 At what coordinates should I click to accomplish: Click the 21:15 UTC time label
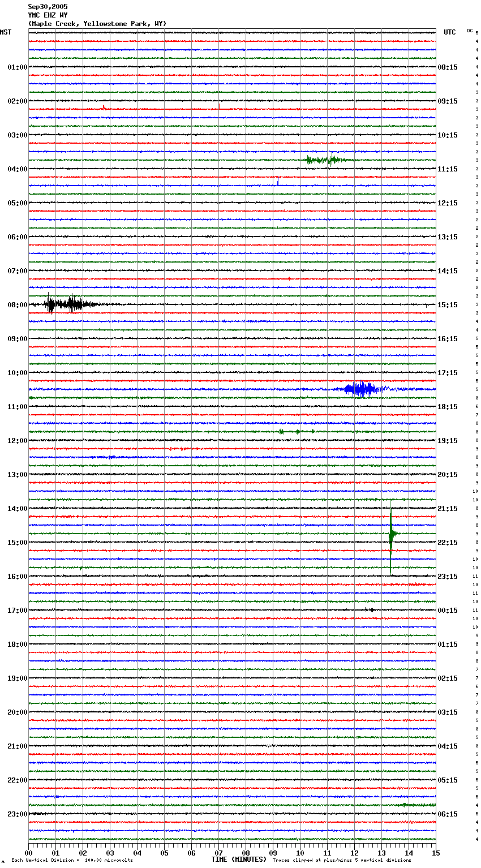[x=448, y=509]
